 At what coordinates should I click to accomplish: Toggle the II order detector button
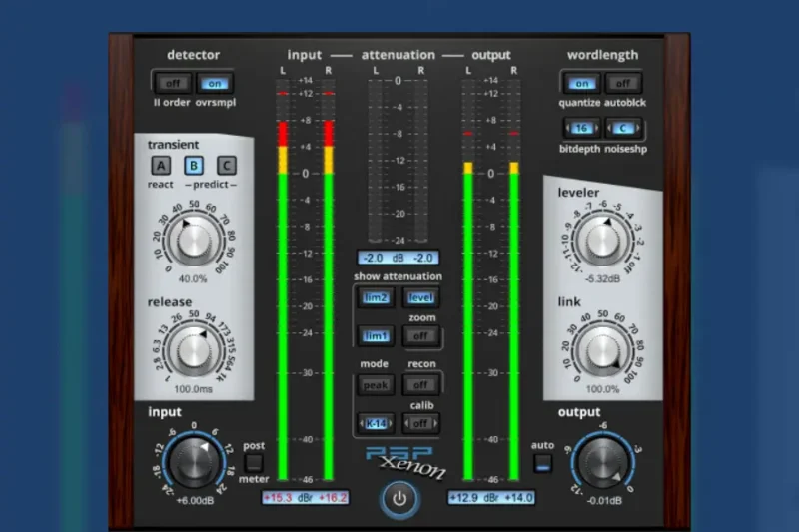click(x=172, y=84)
